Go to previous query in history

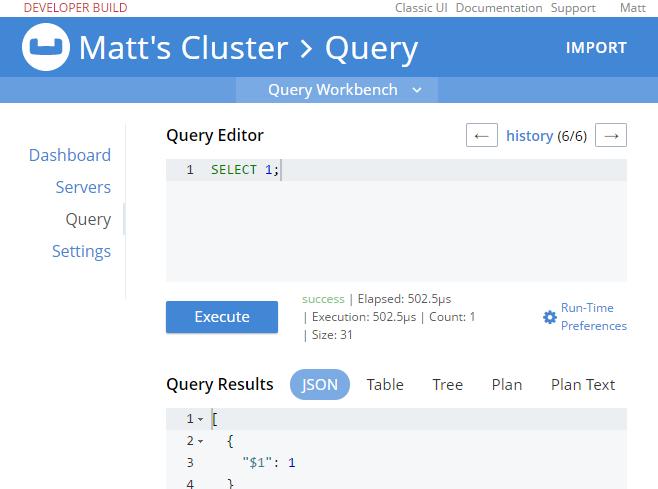482,135
